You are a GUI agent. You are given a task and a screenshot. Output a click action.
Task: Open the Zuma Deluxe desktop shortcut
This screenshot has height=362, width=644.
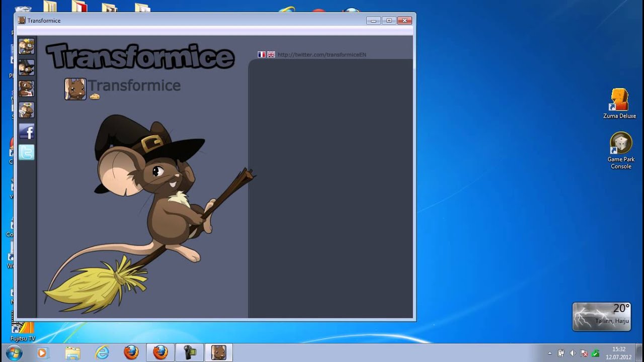pyautogui.click(x=620, y=104)
